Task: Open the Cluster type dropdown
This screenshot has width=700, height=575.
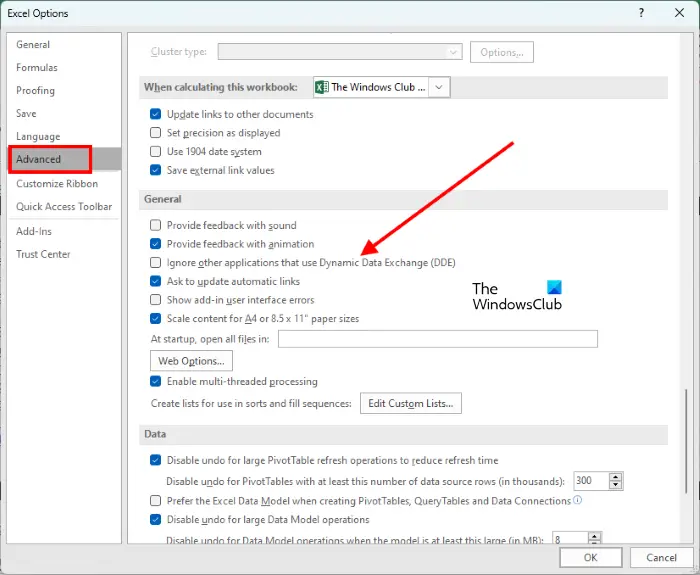Action: (x=453, y=52)
